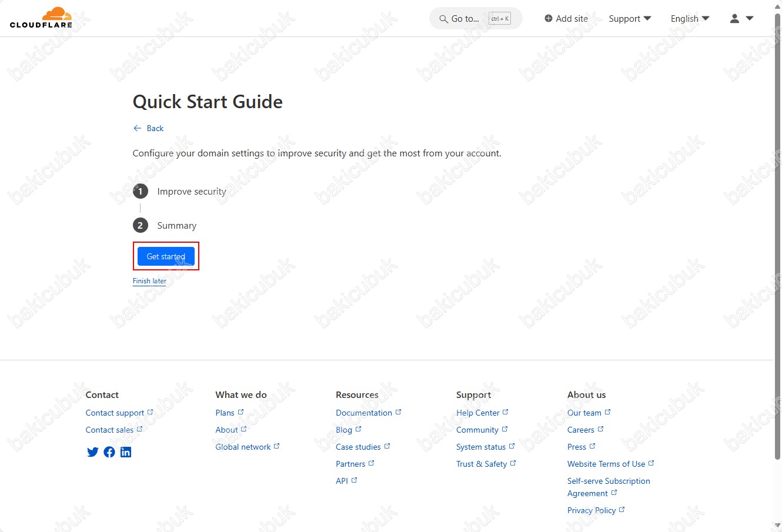Click the Get started button
Screen dimensions: 782x532
click(166, 256)
